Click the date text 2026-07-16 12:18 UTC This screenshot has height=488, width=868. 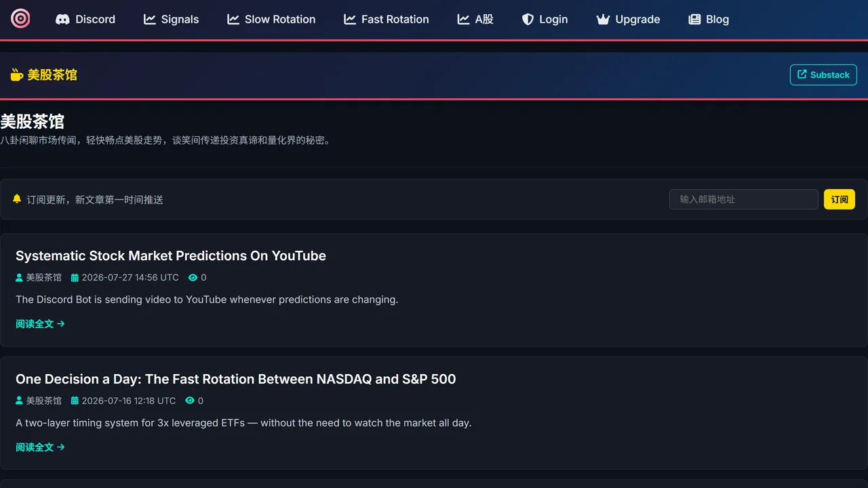pyautogui.click(x=129, y=401)
